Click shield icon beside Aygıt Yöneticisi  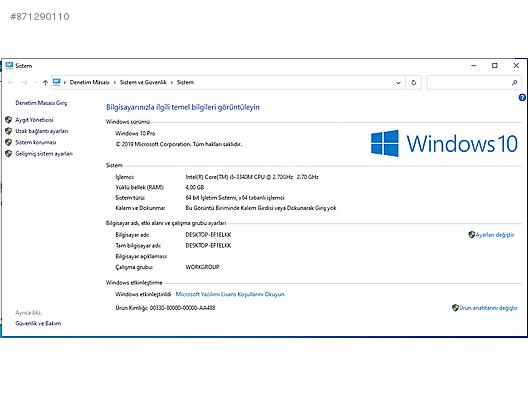tap(9, 120)
